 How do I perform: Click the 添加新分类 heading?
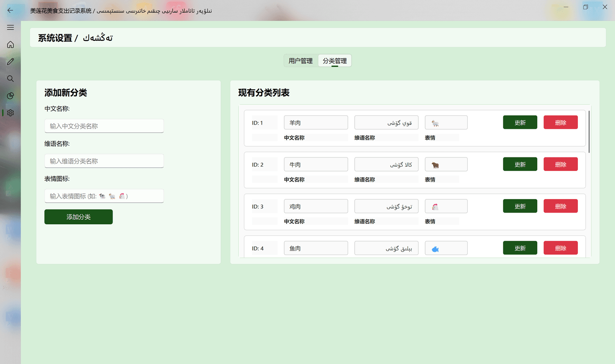[66, 93]
